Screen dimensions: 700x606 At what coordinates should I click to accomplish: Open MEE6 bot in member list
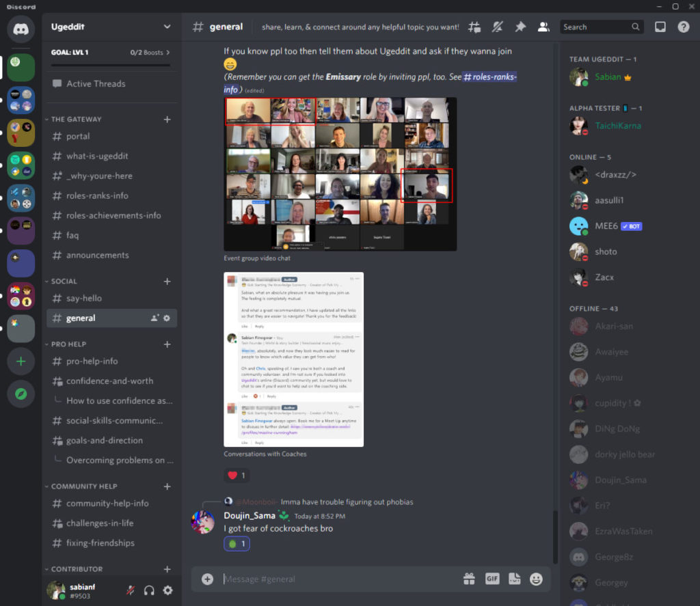[606, 226]
